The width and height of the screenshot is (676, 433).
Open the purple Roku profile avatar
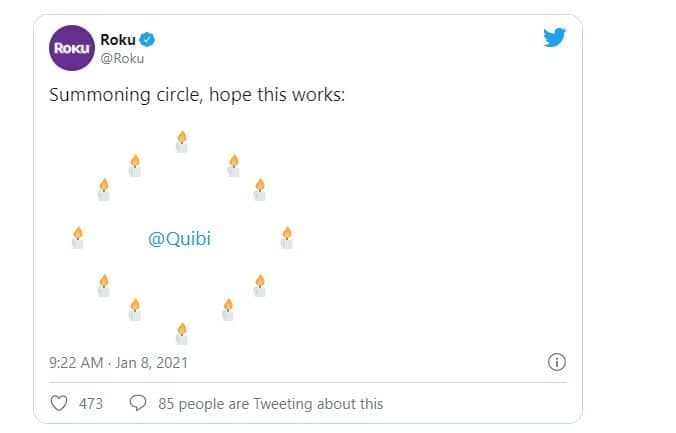(72, 48)
